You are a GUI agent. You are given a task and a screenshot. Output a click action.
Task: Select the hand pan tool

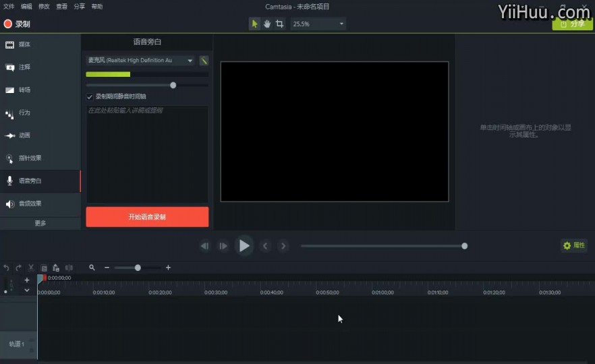coord(267,24)
